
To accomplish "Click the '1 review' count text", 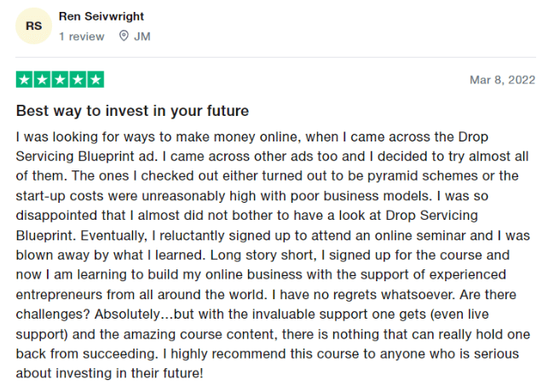I will coord(82,37).
